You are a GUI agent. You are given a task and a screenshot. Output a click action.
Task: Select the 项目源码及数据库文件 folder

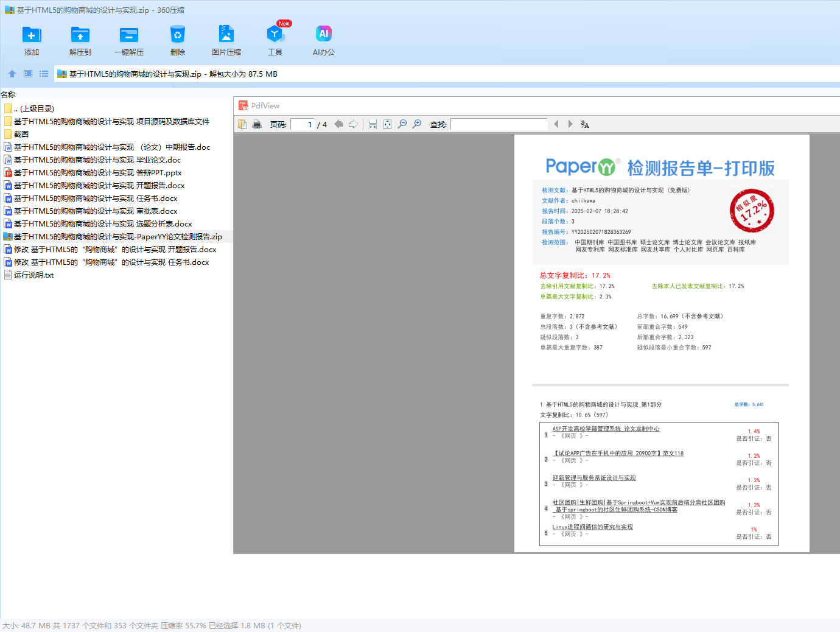click(x=107, y=121)
